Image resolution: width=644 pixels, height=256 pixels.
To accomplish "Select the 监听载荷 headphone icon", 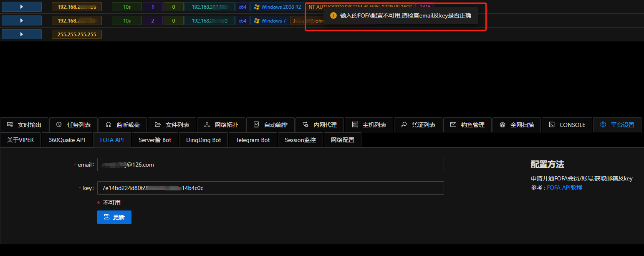I will pyautogui.click(x=109, y=124).
